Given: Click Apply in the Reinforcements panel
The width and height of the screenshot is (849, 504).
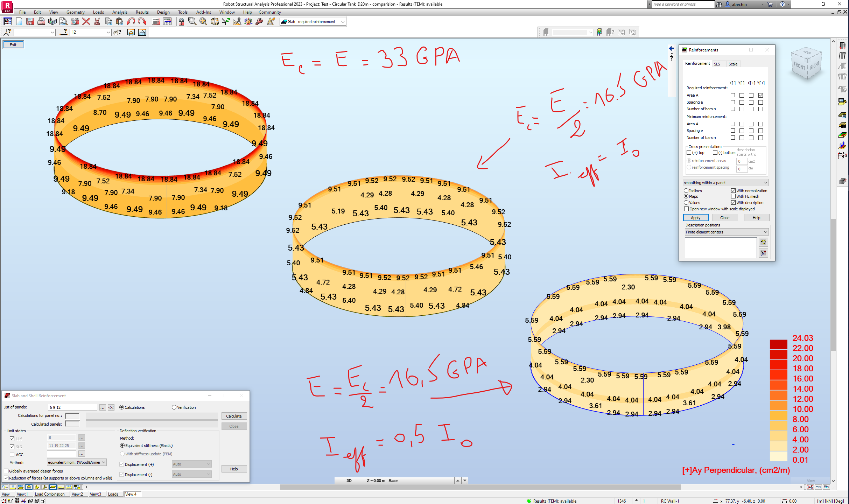Looking at the screenshot, I should click(x=695, y=217).
